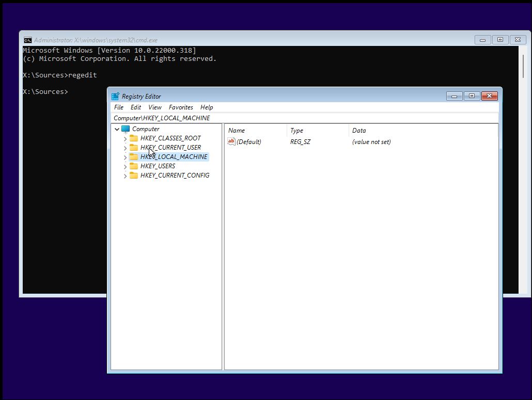Select the Computer root label
Image resolution: width=532 pixels, height=400 pixels.
coord(146,129)
